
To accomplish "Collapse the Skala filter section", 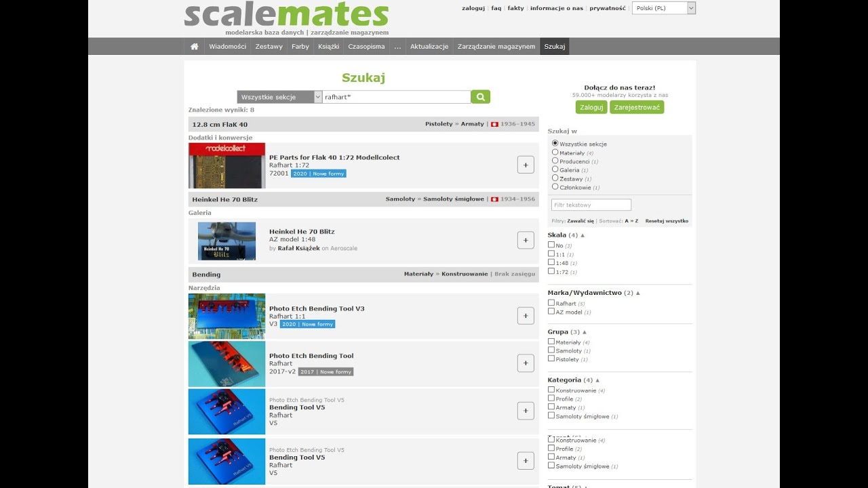I will [x=583, y=235].
